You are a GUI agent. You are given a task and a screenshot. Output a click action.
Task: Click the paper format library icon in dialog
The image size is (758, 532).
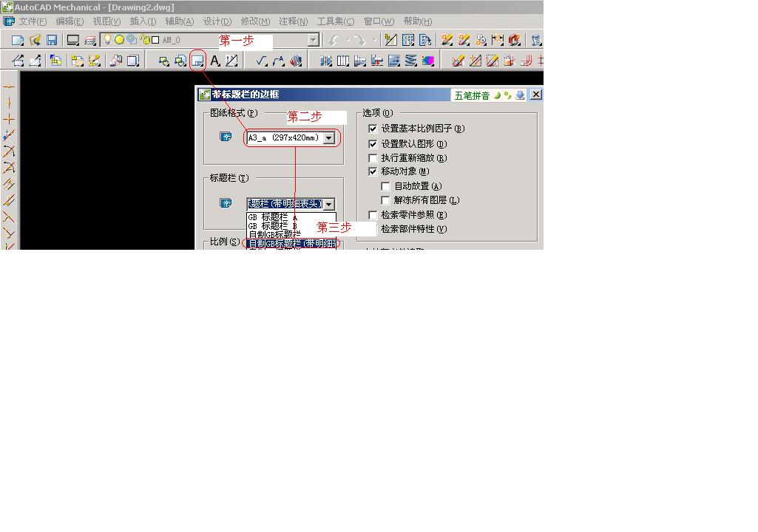[226, 137]
